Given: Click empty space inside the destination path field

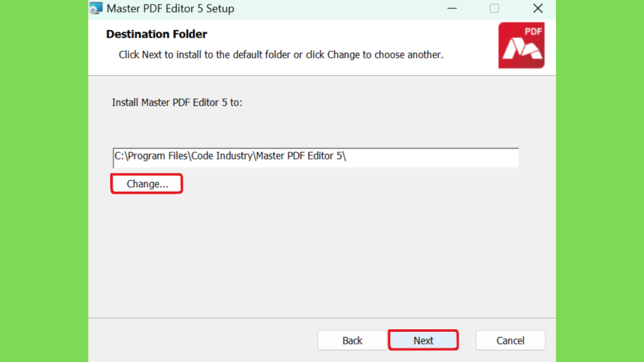Looking at the screenshot, I should click(431, 158).
